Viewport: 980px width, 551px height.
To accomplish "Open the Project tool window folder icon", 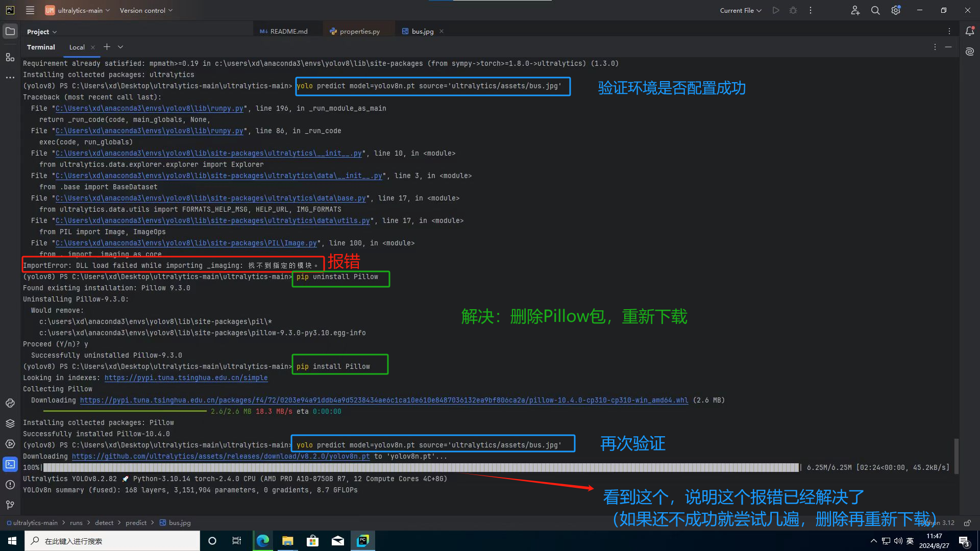I will click(10, 31).
